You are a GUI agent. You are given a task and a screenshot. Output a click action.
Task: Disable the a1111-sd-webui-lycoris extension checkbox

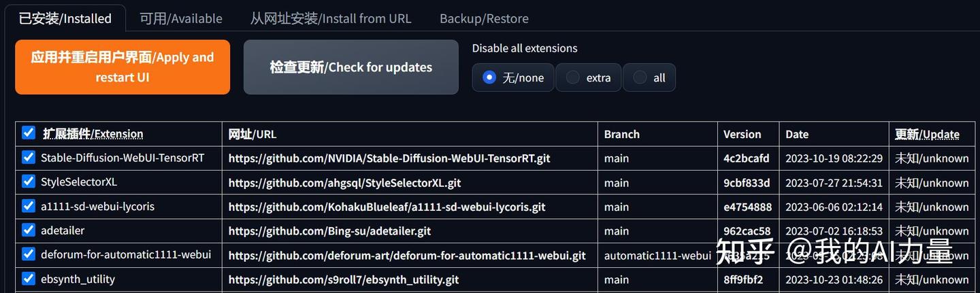click(29, 206)
